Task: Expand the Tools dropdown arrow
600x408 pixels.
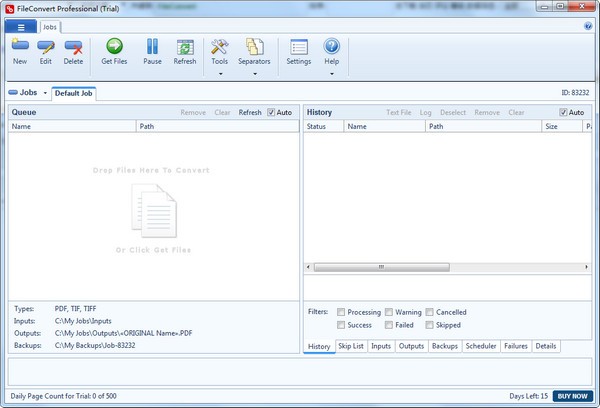Action: pyautogui.click(x=220, y=74)
